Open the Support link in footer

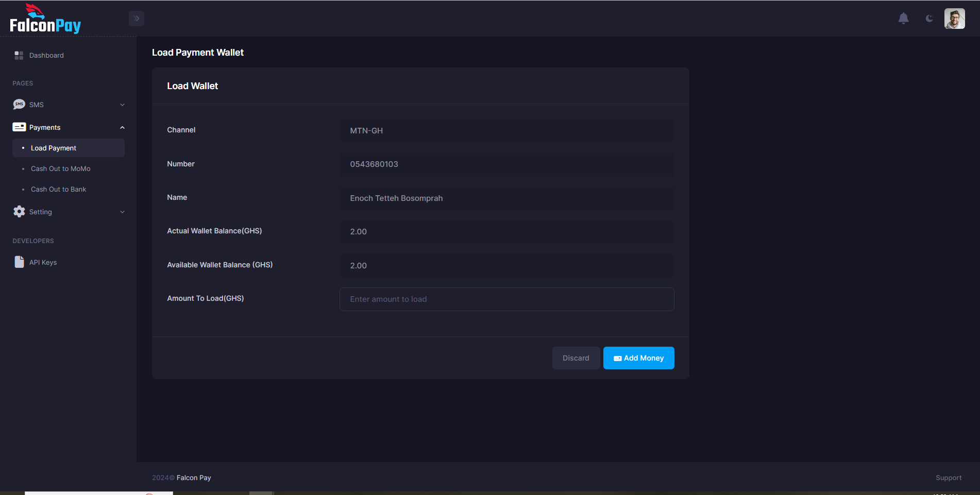point(949,477)
